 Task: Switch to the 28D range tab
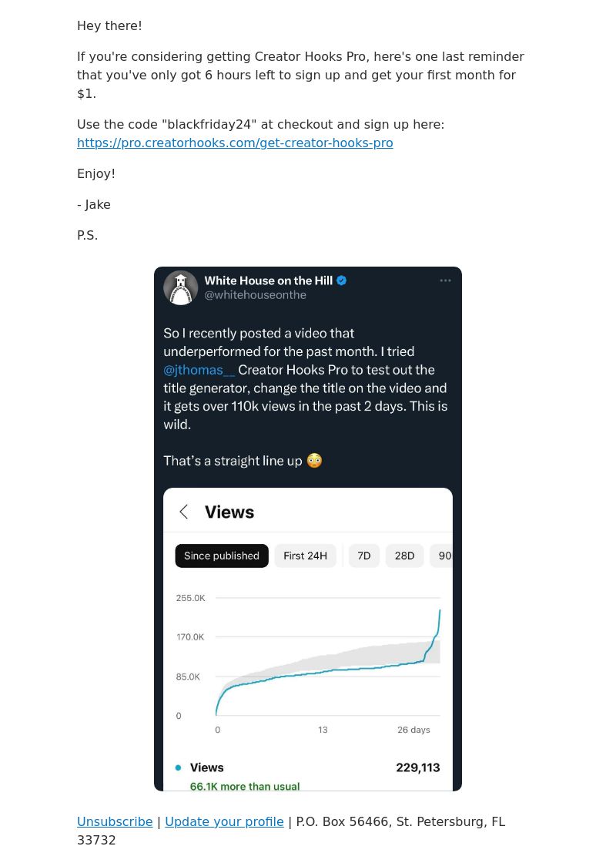pos(405,556)
